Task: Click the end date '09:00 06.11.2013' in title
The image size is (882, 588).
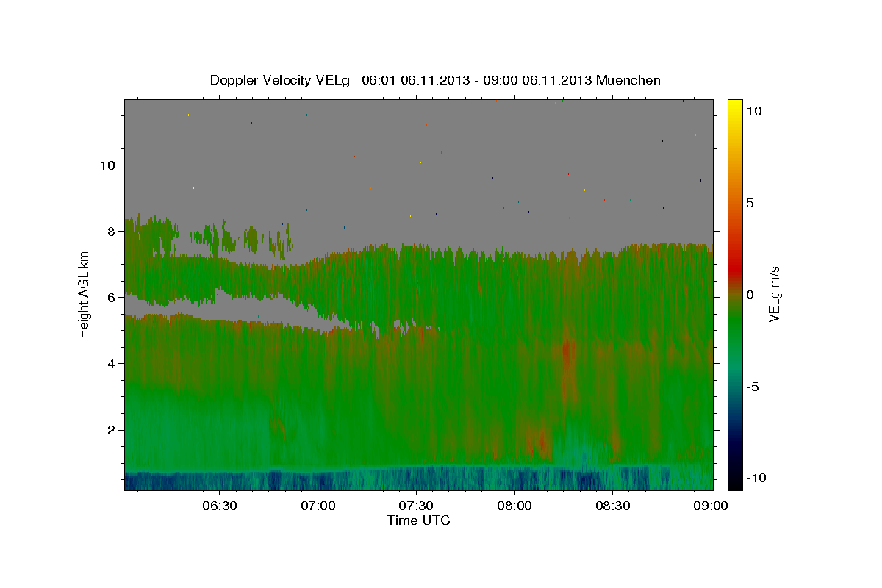Action: (539, 80)
